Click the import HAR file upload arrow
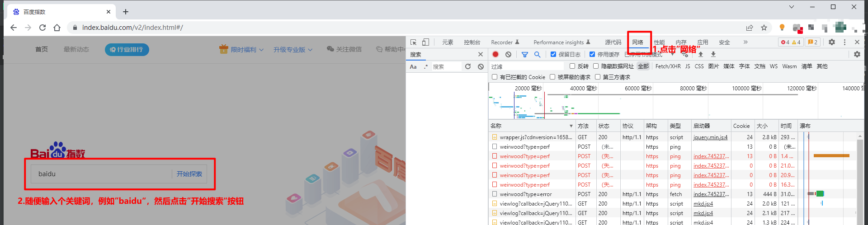 (701, 54)
